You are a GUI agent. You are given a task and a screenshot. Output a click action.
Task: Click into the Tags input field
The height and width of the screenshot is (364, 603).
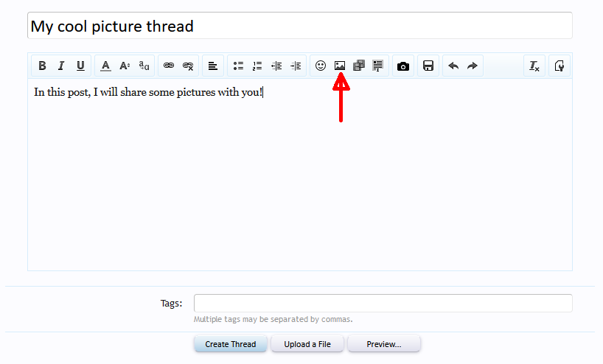coord(383,303)
